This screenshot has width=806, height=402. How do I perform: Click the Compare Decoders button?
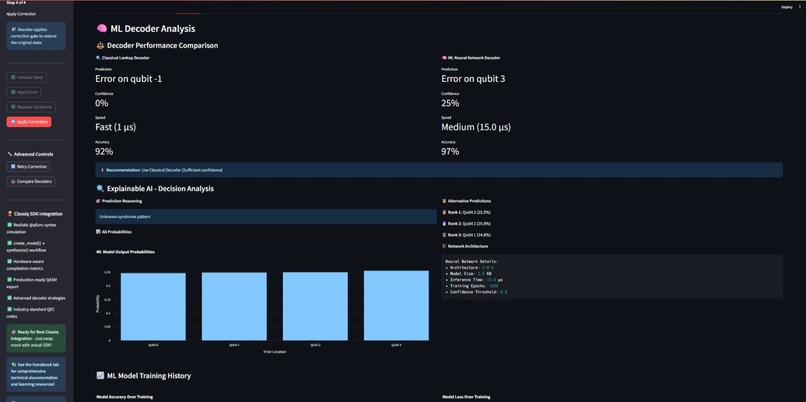point(31,181)
